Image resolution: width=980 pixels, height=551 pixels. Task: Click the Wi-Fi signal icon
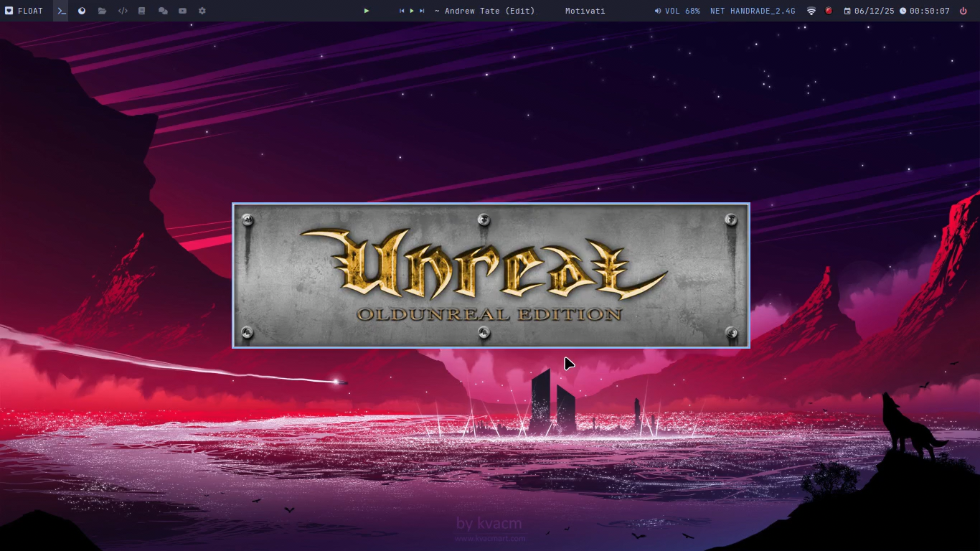811,11
